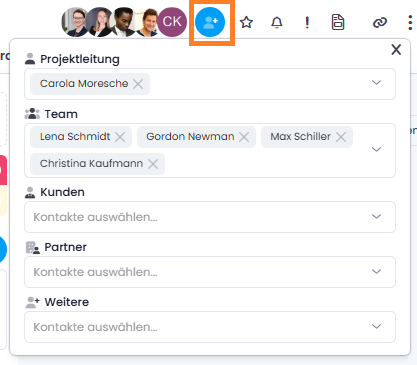The width and height of the screenshot is (417, 365).
Task: Click the third avatar, man in suit
Action: pos(124,22)
